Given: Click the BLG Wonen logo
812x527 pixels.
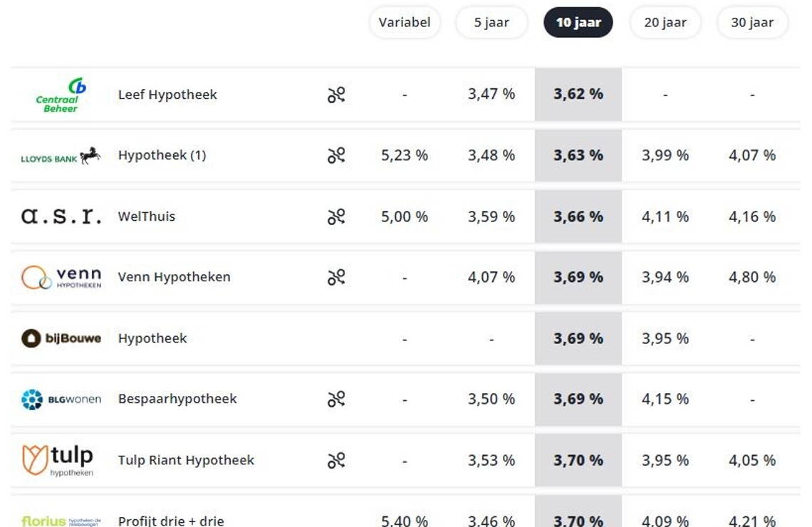Looking at the screenshot, I should point(61,400).
